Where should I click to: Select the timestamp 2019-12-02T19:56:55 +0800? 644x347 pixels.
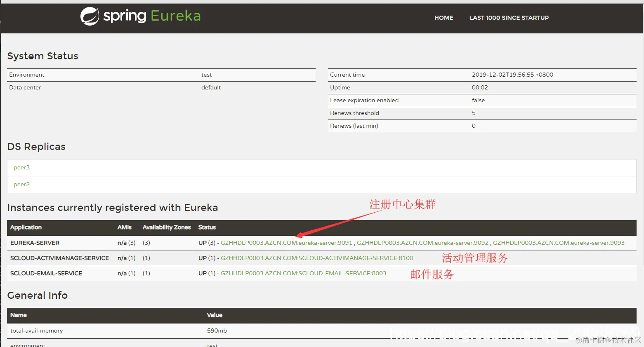click(512, 75)
